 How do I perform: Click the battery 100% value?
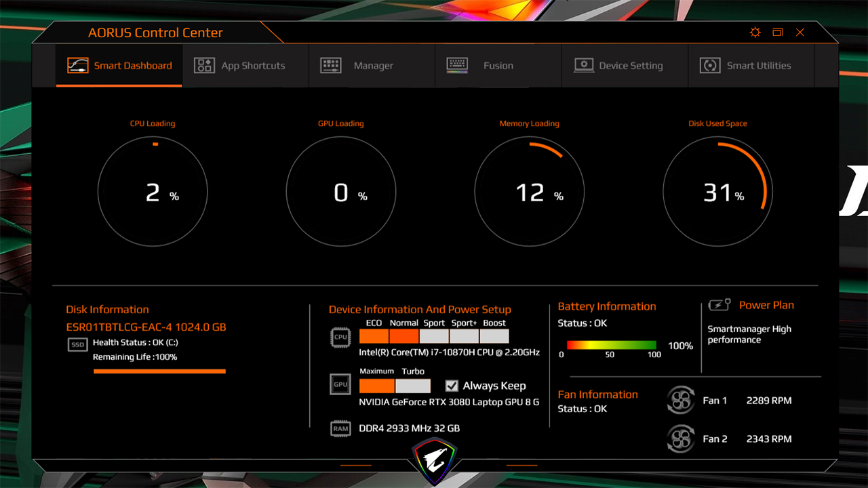[x=681, y=346]
